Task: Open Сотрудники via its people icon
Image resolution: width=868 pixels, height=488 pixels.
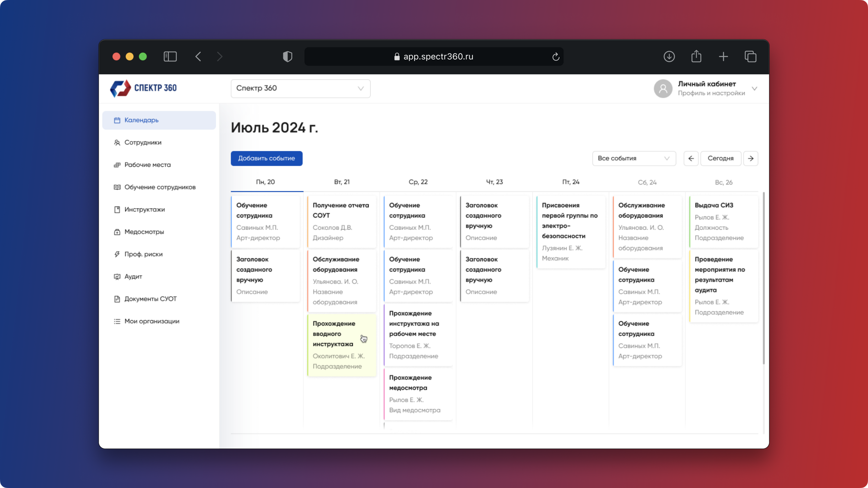Action: (x=117, y=142)
